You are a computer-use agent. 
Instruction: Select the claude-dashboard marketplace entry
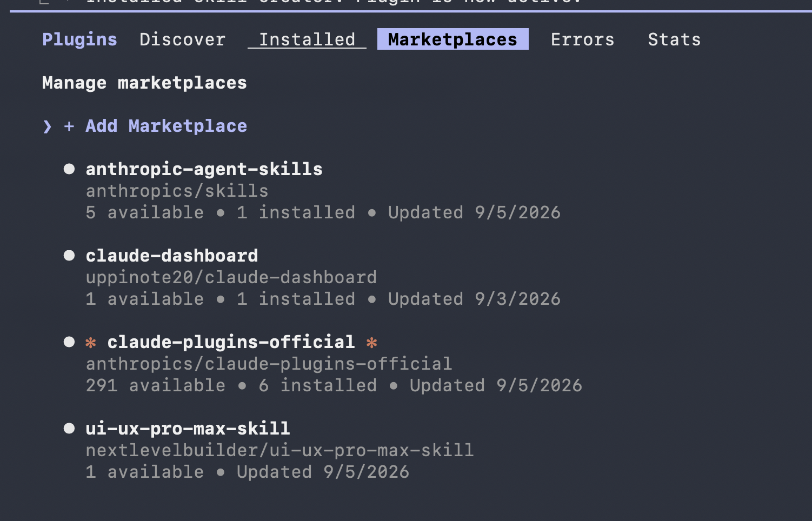click(x=172, y=256)
